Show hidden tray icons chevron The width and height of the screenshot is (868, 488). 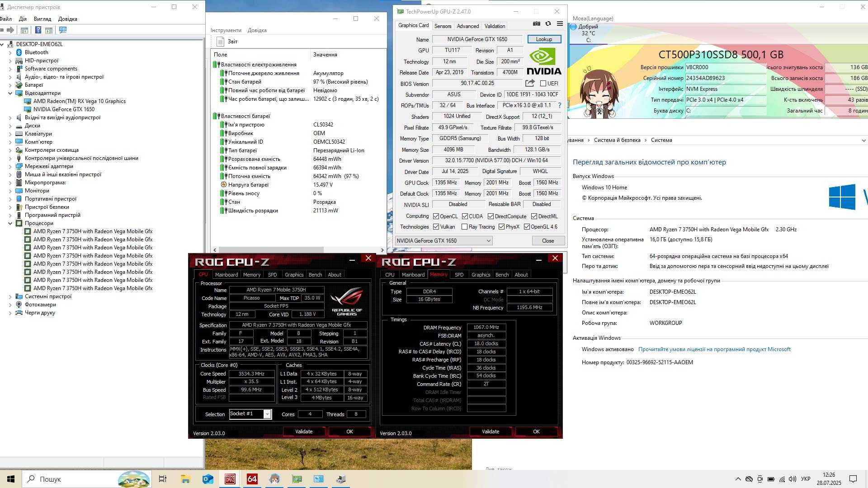point(738,479)
